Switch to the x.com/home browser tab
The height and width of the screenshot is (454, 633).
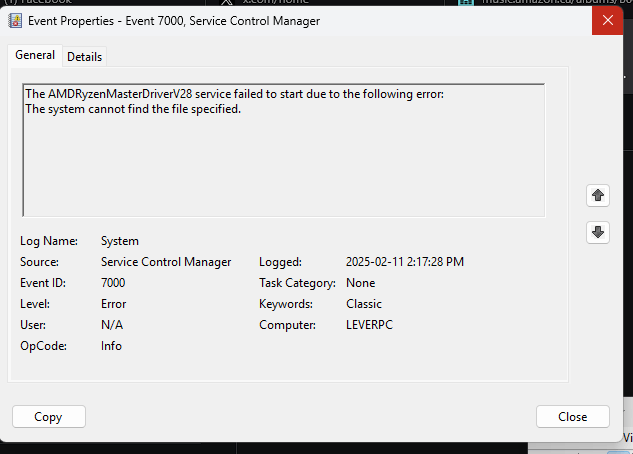(x=277, y=2)
